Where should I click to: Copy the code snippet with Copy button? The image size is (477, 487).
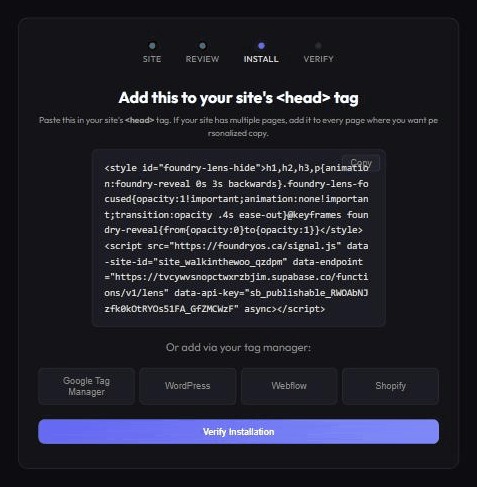click(x=361, y=163)
